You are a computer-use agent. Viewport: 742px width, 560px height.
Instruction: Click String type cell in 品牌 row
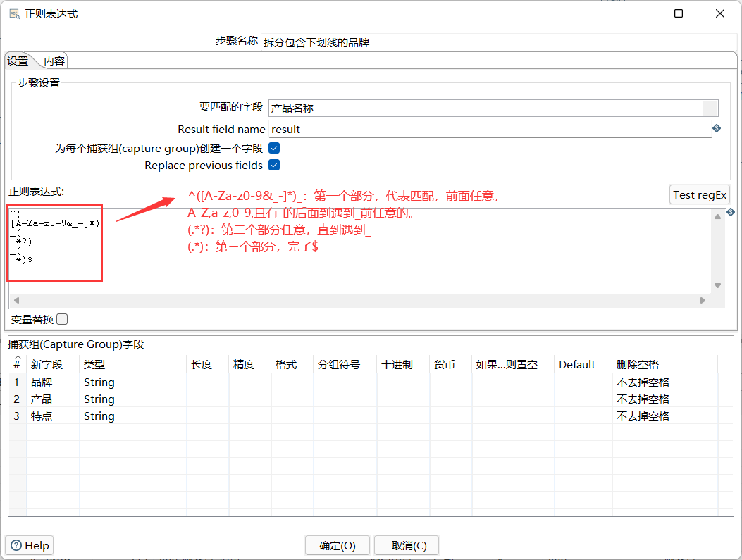click(x=133, y=382)
